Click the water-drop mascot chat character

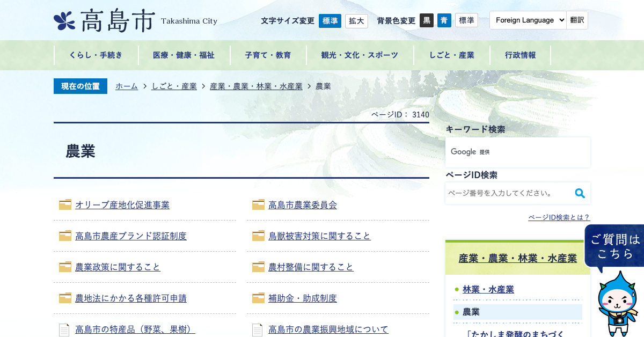pos(617,303)
